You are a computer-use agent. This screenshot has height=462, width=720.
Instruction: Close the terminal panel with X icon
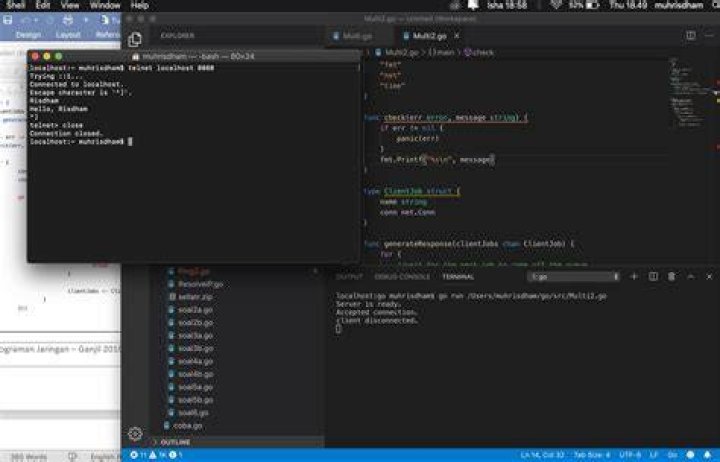(x=709, y=276)
